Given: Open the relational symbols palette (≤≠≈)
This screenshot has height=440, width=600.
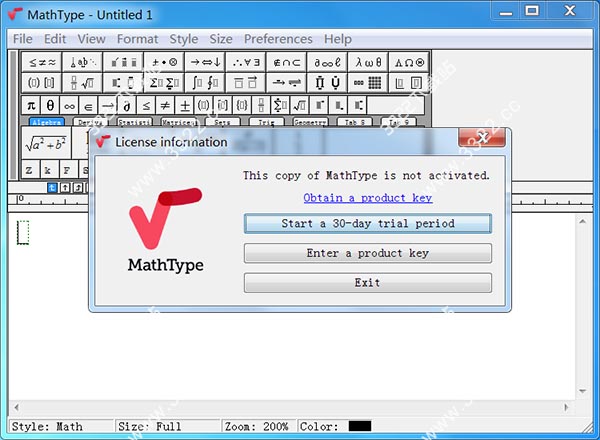Looking at the screenshot, I should pos(42,62).
